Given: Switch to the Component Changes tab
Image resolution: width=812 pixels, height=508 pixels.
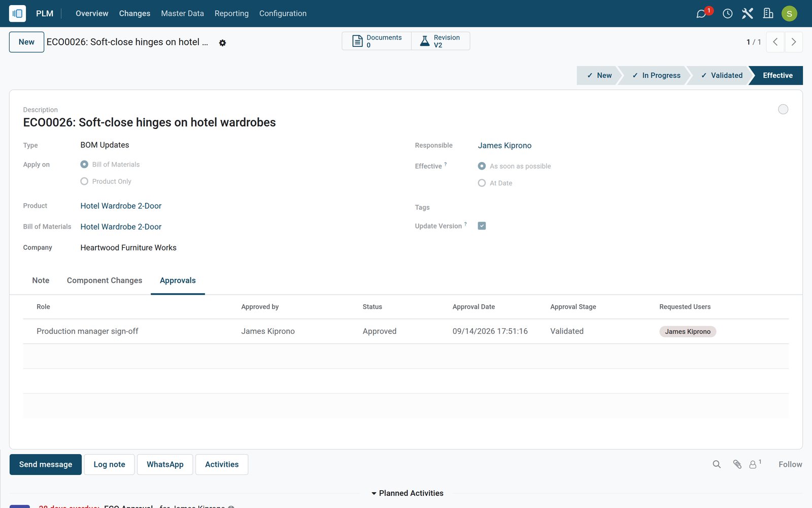Looking at the screenshot, I should [105, 280].
